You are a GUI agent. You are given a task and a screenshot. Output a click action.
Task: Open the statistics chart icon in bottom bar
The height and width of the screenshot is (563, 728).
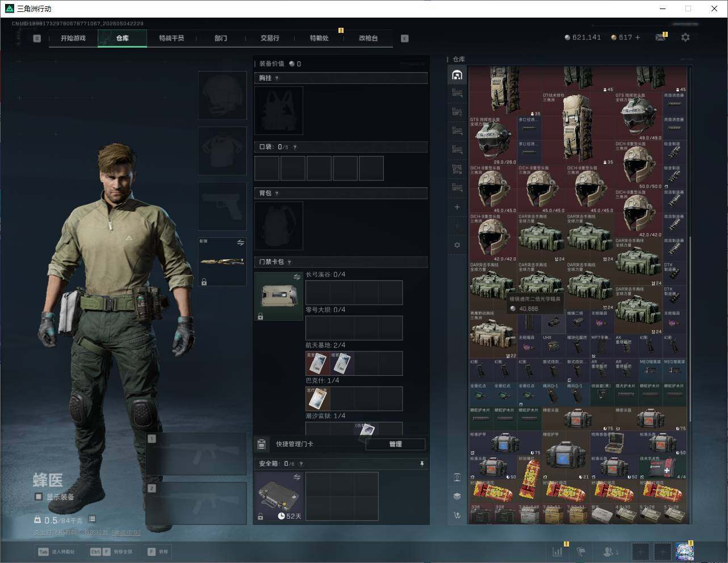click(x=558, y=551)
